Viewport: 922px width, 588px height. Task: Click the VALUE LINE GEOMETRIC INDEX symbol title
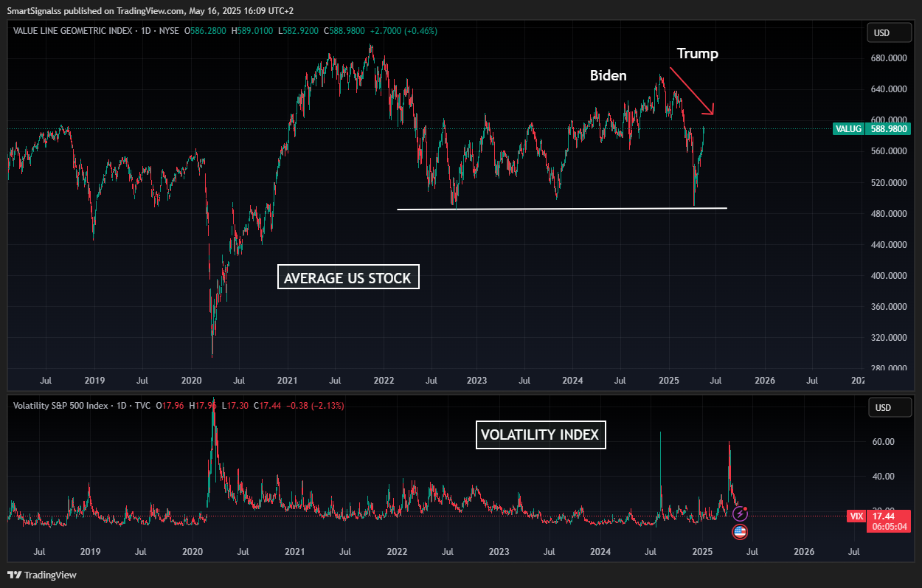pos(73,31)
